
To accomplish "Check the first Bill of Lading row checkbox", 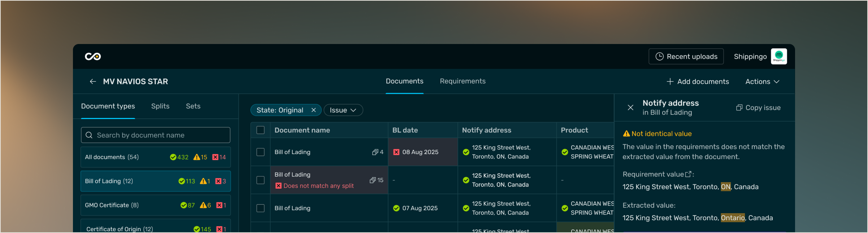I will click(260, 152).
